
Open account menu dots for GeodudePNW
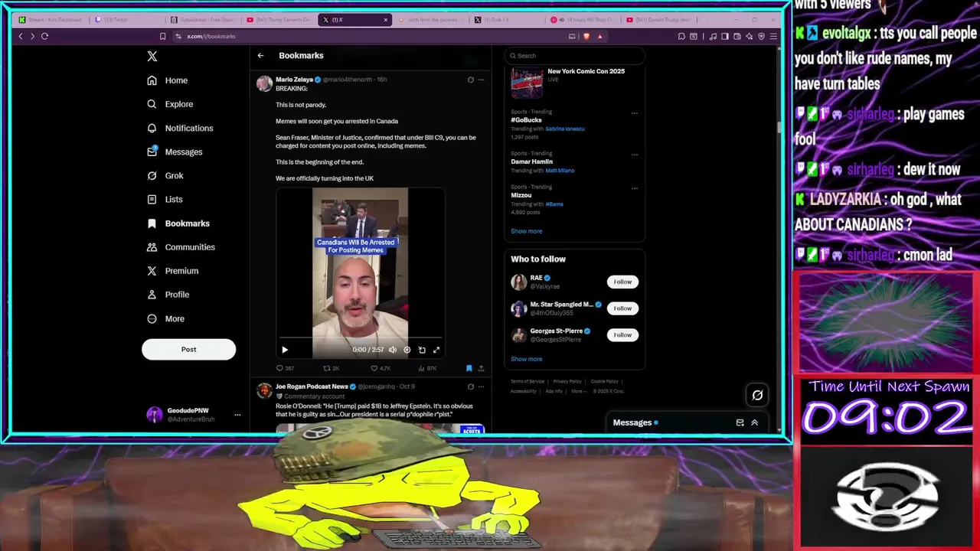[x=237, y=415]
